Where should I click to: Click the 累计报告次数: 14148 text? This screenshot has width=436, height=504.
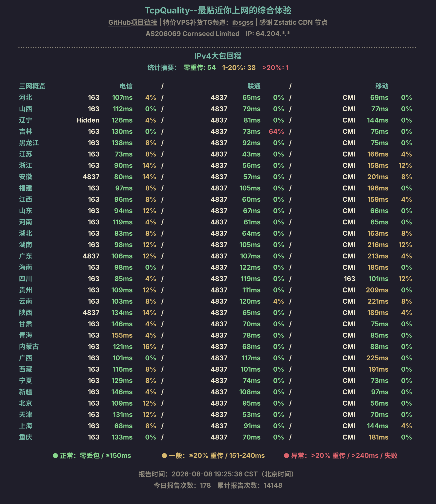tap(250, 485)
